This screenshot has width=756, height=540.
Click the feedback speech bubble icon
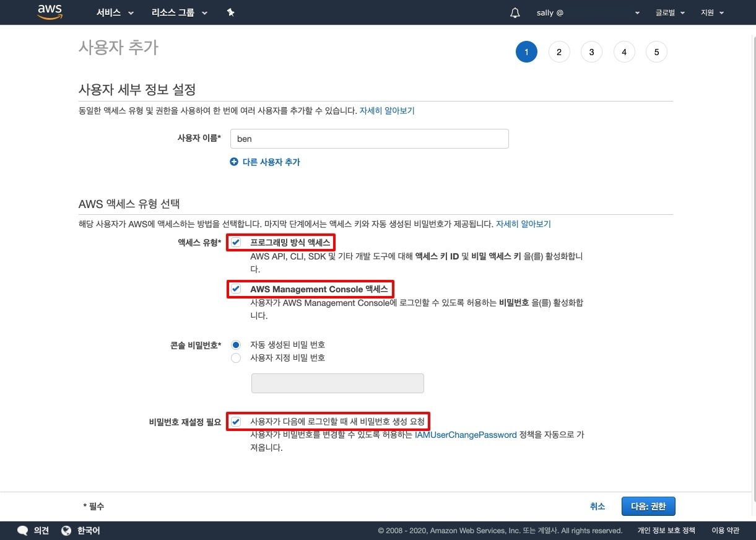pos(23,531)
